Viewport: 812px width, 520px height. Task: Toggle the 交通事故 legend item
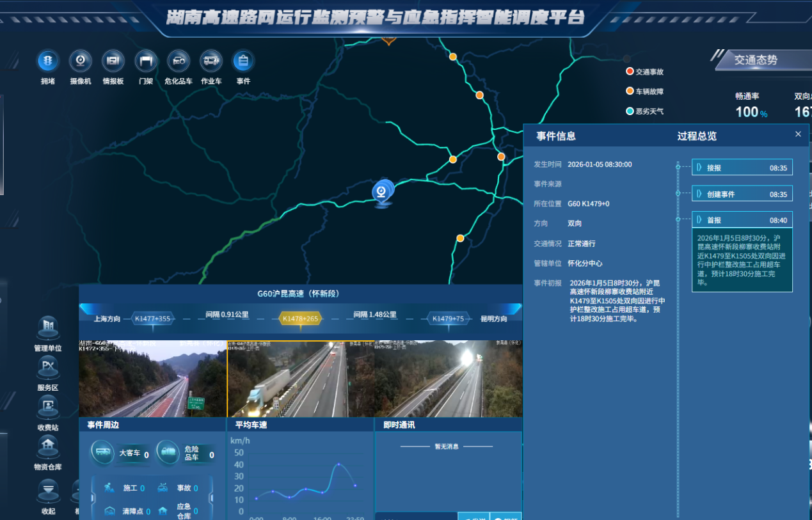645,72
